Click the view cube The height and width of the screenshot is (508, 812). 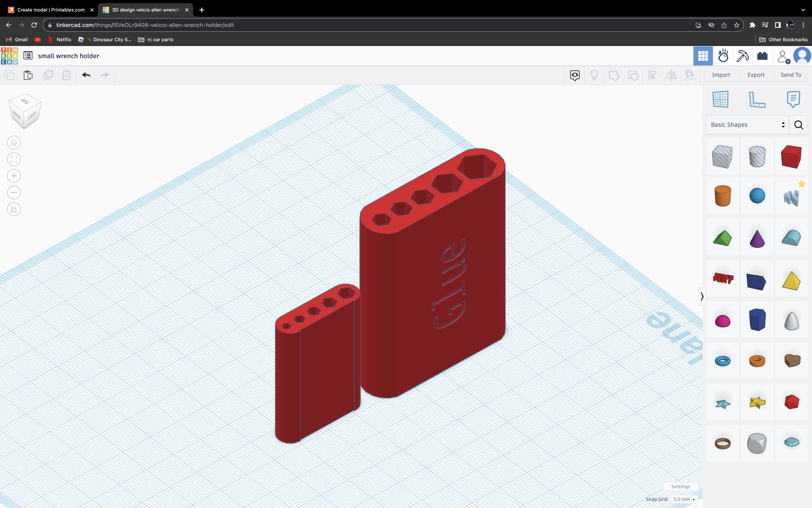pyautogui.click(x=25, y=112)
